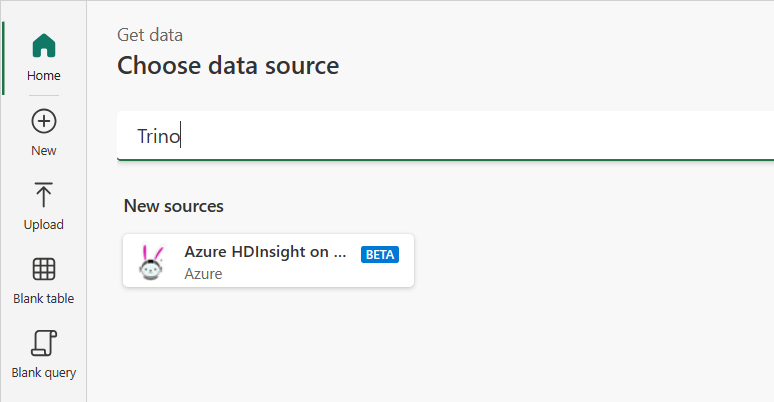The width and height of the screenshot is (774, 402).
Task: Click the Azure subtitle on the connector card
Action: [203, 273]
